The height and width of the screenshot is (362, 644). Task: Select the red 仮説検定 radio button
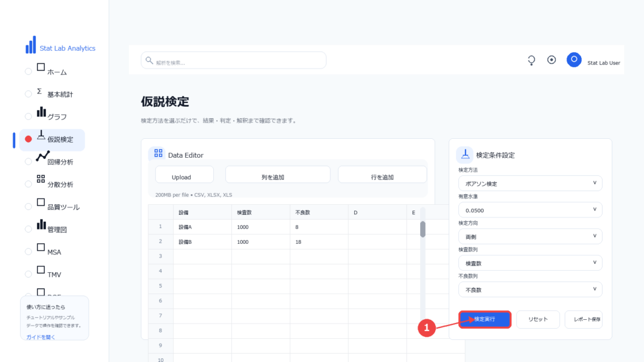[x=28, y=139]
